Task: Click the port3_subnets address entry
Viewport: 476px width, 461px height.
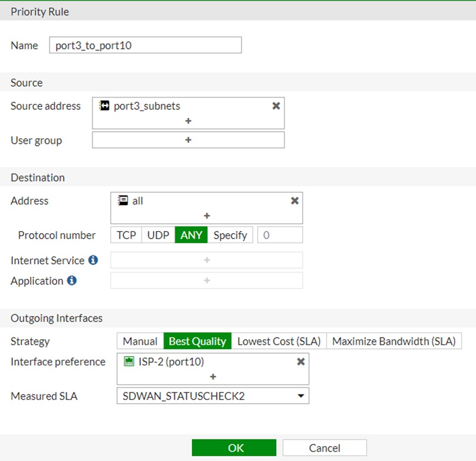Action: point(147,106)
